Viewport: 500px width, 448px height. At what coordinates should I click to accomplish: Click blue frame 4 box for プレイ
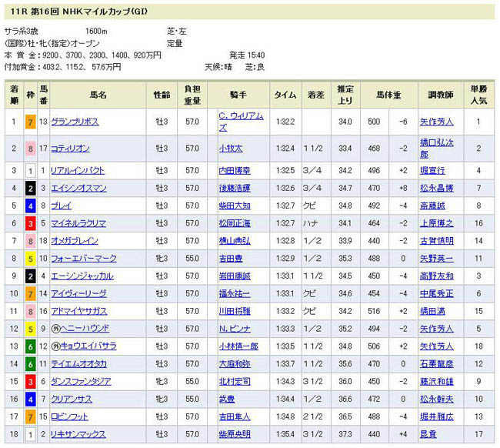pos(29,205)
